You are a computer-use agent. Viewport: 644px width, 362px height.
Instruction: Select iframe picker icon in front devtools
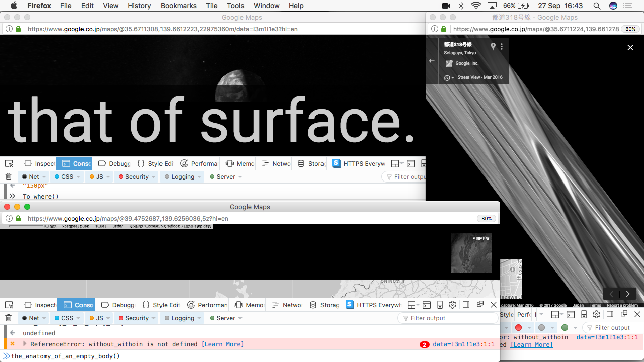tap(412, 305)
